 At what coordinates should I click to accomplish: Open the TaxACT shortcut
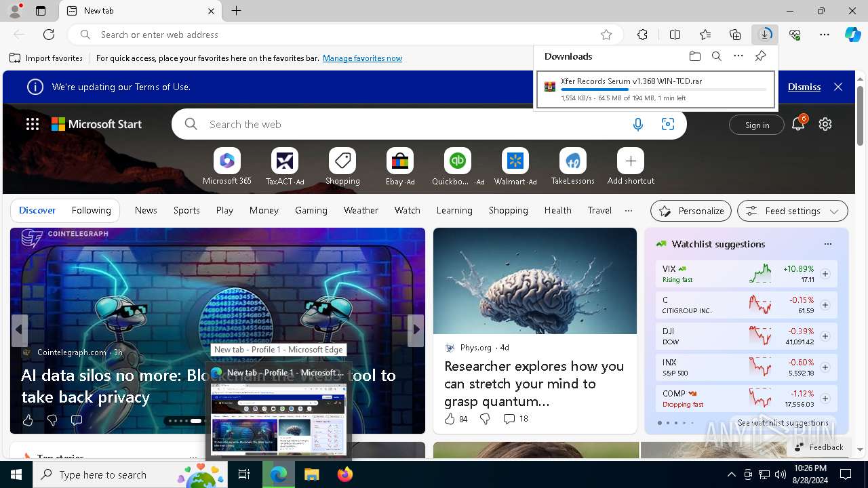tap(285, 167)
